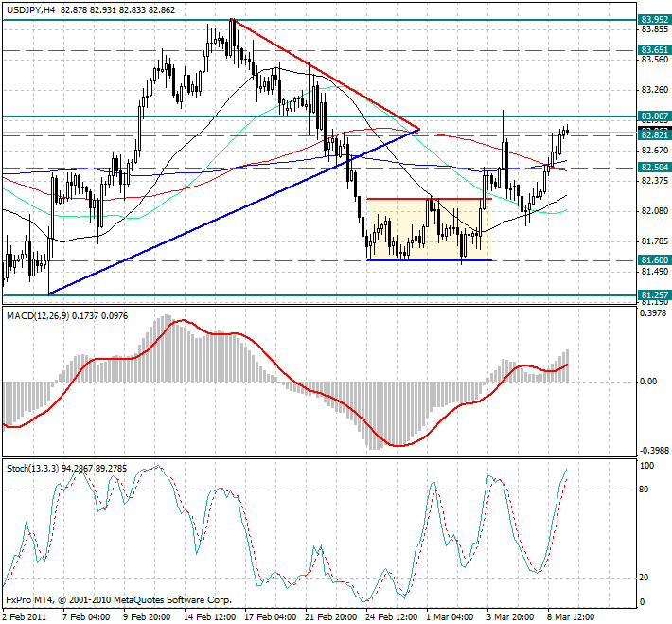Click the 82.670 price axis value
Screen dimensions: 672x624
(655, 151)
